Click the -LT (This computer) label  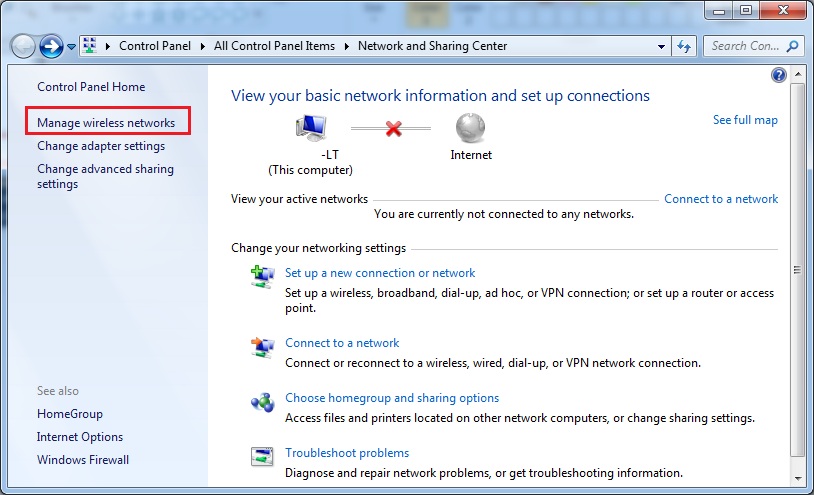pos(310,162)
